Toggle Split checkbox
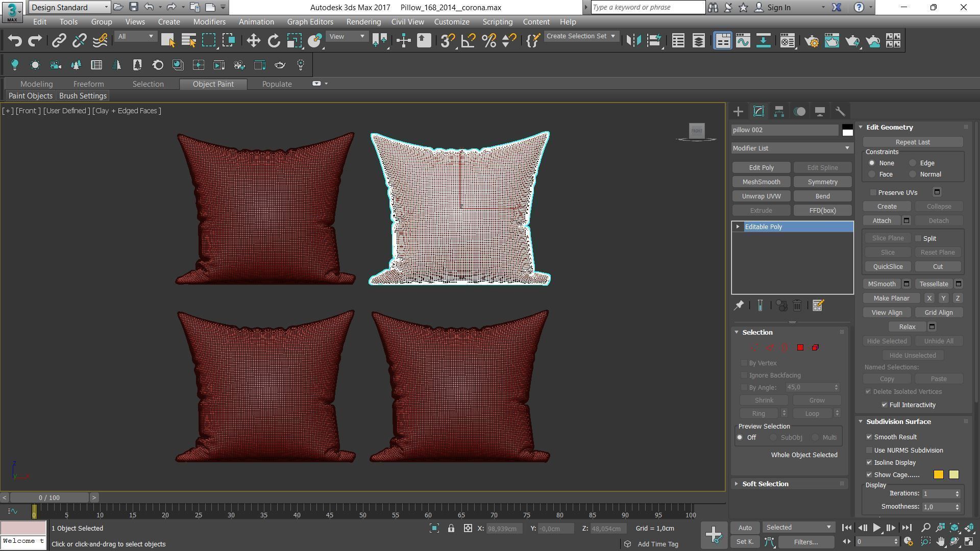 pyautogui.click(x=918, y=238)
